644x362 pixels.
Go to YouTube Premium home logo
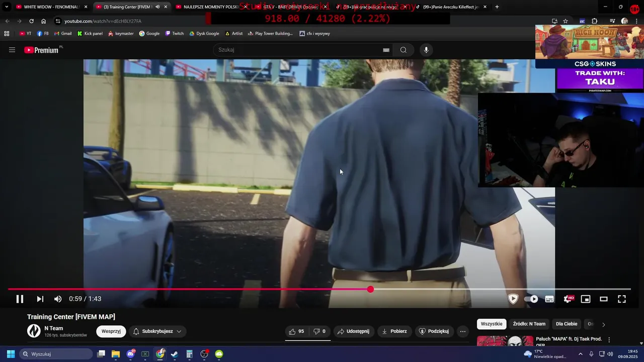(x=42, y=50)
